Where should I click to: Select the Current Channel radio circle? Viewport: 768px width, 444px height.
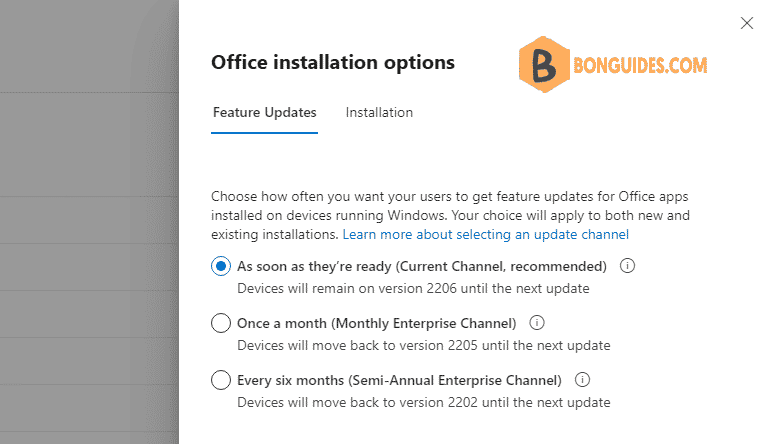pos(221,266)
